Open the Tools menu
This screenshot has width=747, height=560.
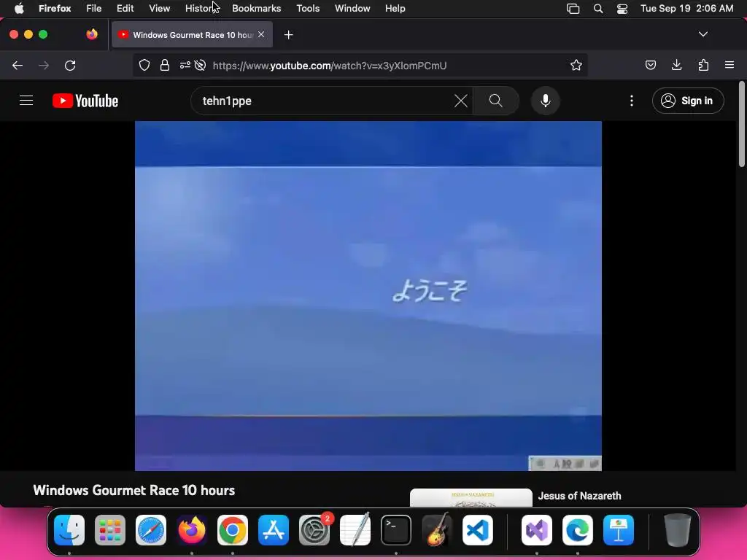(x=308, y=9)
